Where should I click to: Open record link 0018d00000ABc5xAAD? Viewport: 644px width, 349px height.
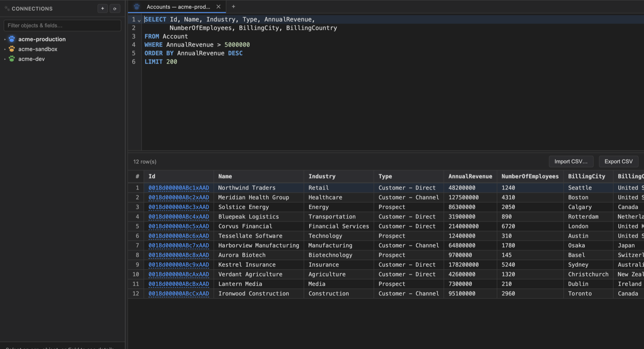(x=179, y=226)
